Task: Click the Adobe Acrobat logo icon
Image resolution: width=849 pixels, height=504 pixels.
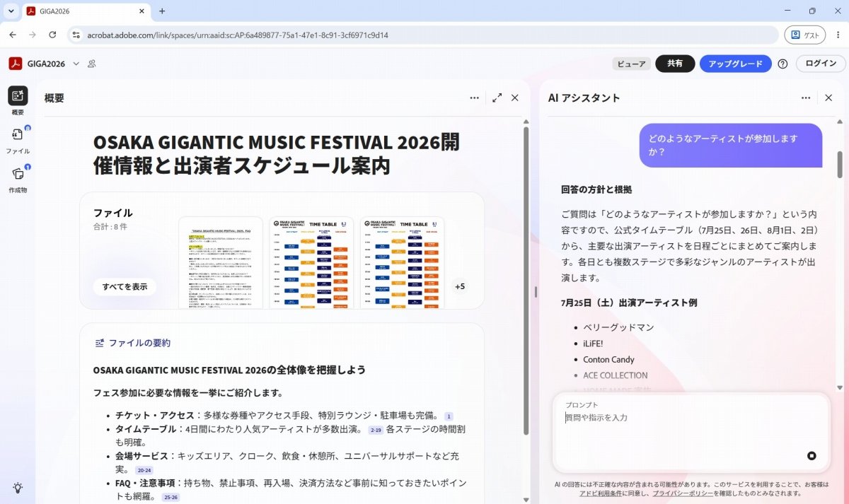Action: coord(16,64)
